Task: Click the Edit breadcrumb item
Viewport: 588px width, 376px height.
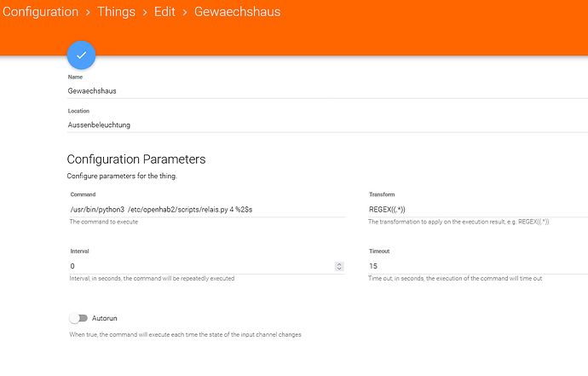Action: [x=164, y=13]
